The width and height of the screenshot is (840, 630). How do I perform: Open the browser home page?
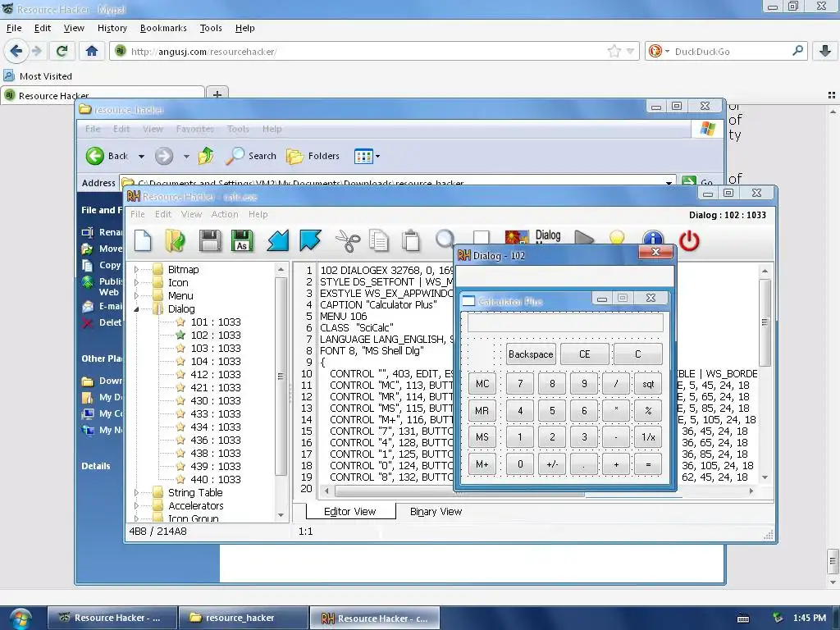click(x=92, y=51)
